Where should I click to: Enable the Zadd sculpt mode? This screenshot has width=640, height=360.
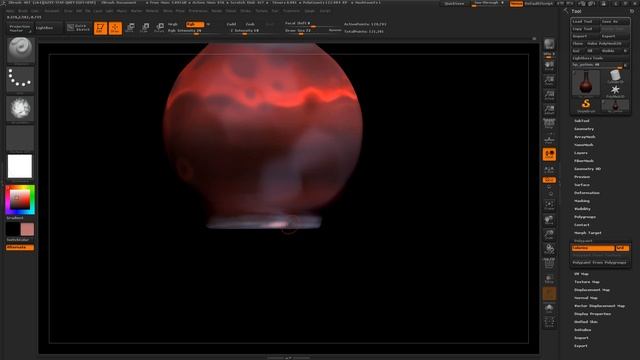tap(231, 24)
